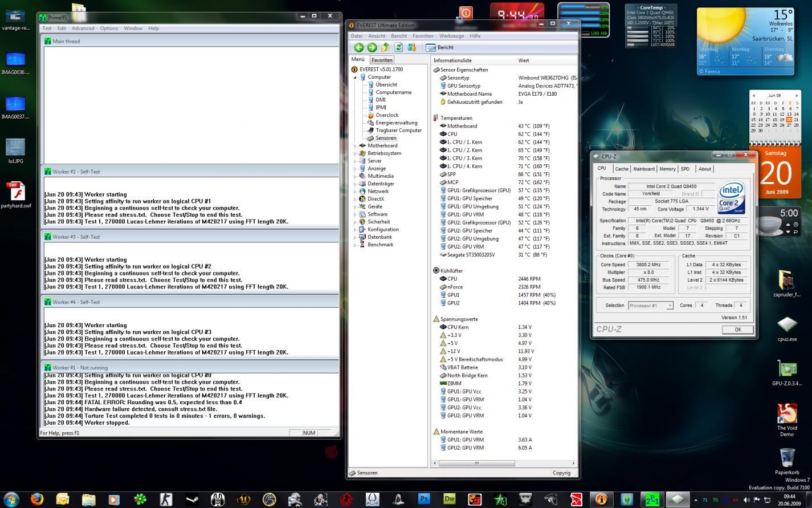The width and height of the screenshot is (812, 508).
Task: Switch to SPD tab in CPU-Z
Action: 685,169
